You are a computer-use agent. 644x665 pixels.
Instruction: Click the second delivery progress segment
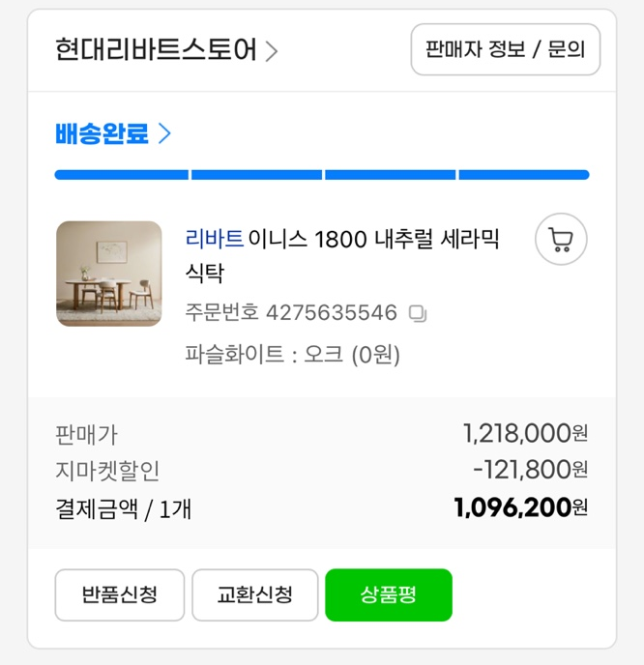(x=256, y=175)
